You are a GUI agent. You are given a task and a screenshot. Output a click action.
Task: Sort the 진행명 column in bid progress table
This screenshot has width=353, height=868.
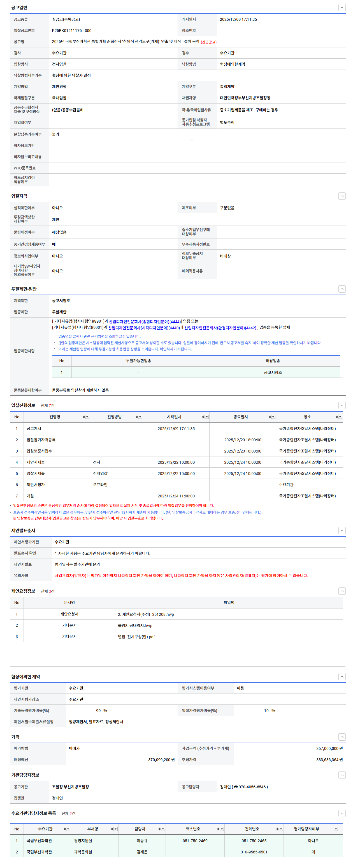pyautogui.click(x=84, y=417)
